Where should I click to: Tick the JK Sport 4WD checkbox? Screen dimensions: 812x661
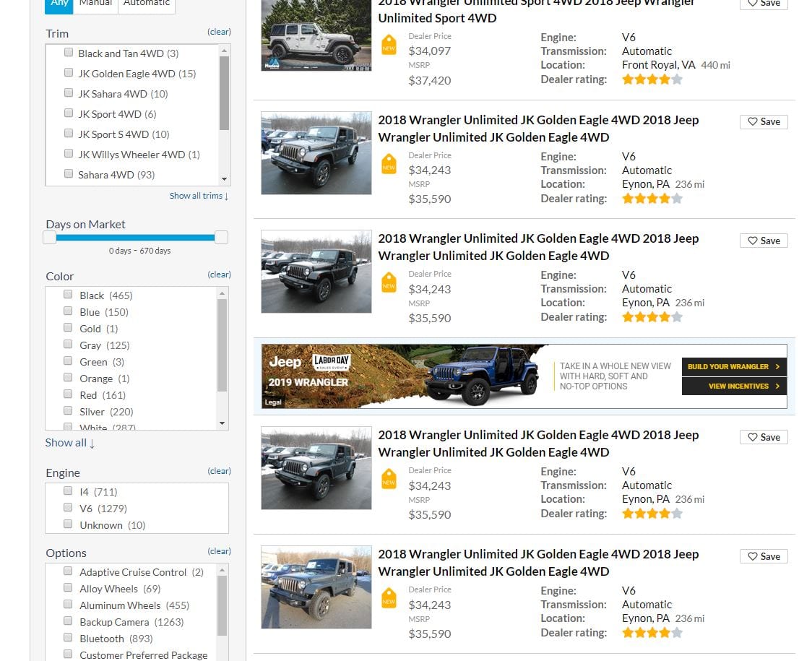pos(69,113)
